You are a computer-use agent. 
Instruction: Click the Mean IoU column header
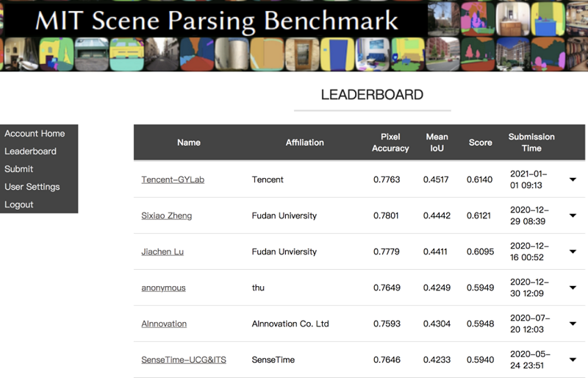[437, 143]
